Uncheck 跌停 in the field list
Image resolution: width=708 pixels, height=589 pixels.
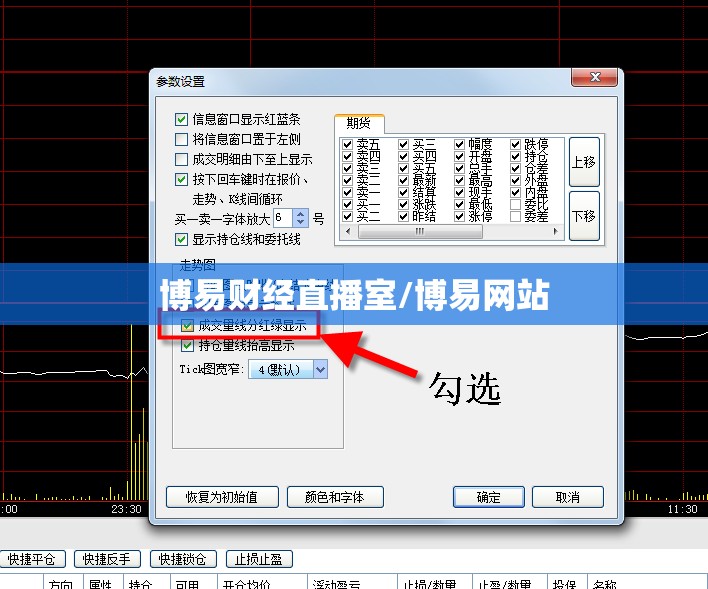(x=515, y=145)
